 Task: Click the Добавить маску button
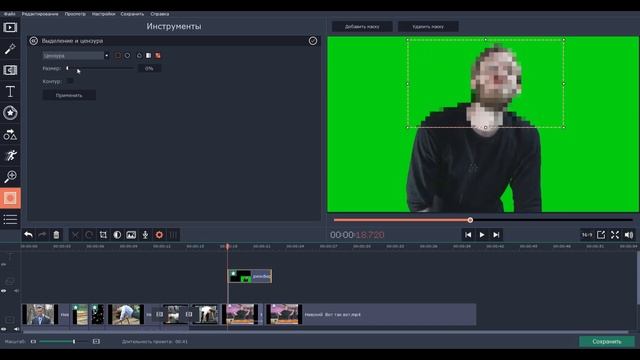(362, 27)
